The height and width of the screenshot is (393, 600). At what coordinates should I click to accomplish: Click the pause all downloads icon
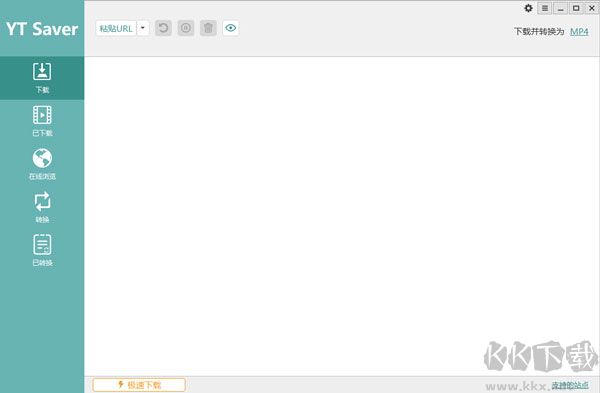186,28
